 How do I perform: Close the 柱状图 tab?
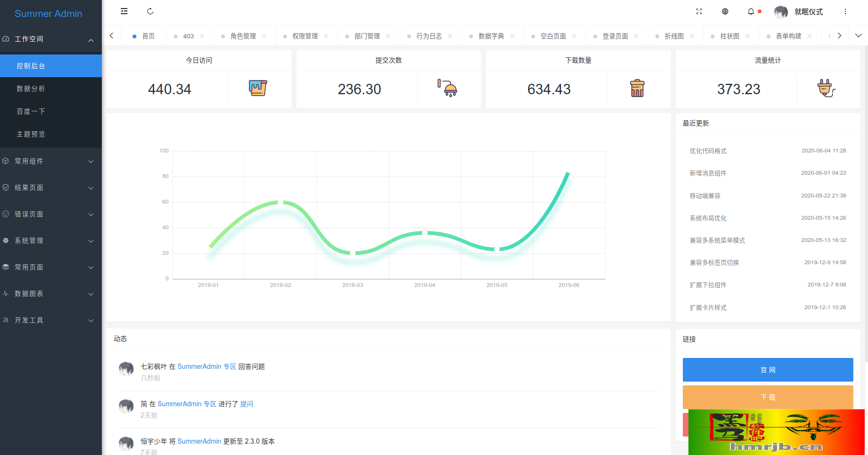pyautogui.click(x=748, y=36)
